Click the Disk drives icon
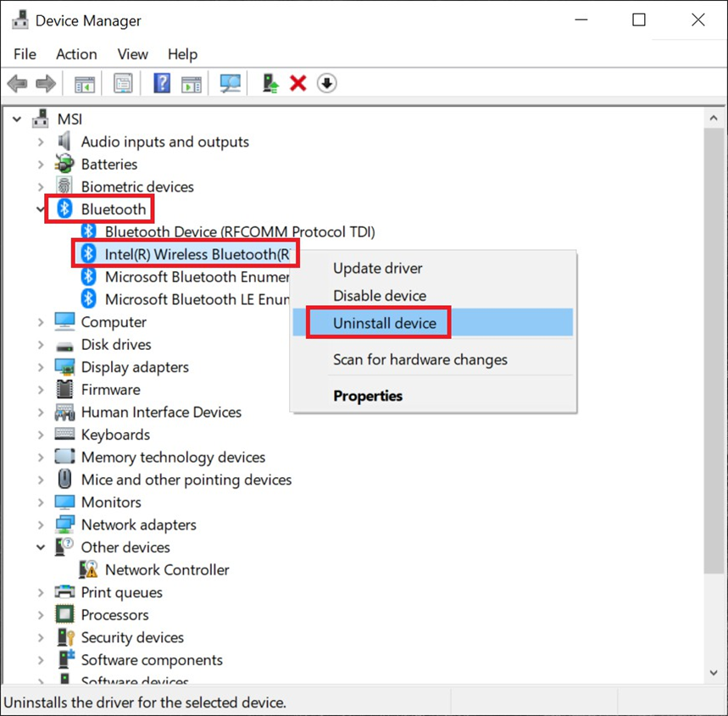The height and width of the screenshot is (716, 728). tap(64, 346)
